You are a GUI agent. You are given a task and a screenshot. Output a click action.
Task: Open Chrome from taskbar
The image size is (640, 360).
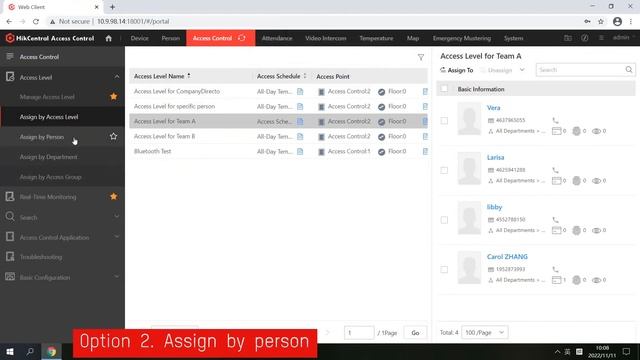(x=51, y=351)
